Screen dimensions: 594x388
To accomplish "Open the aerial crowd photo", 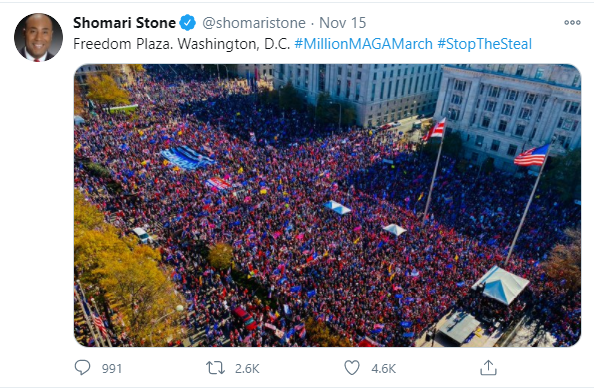I will pos(327,205).
